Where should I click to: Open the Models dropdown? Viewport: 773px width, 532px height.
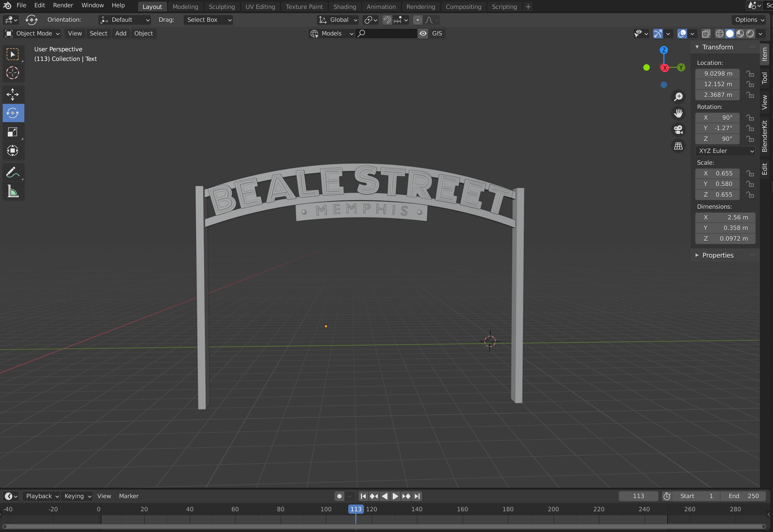point(331,33)
